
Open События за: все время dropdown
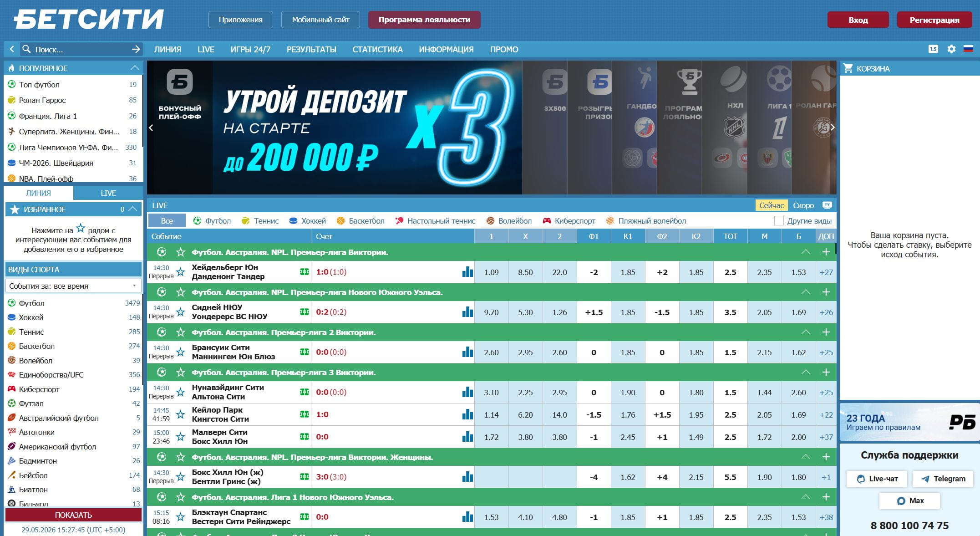click(x=73, y=286)
